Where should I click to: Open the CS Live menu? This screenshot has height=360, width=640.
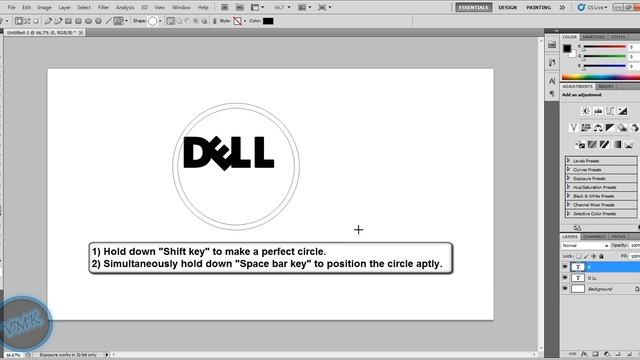pos(592,7)
